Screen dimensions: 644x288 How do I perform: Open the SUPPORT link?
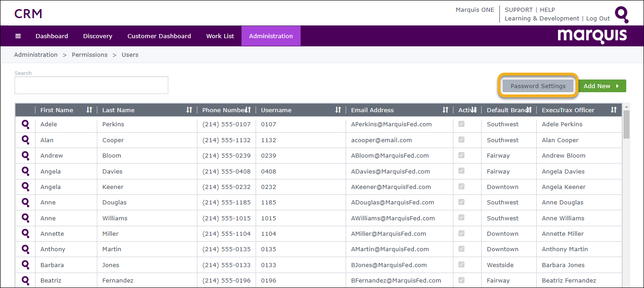coord(518,10)
